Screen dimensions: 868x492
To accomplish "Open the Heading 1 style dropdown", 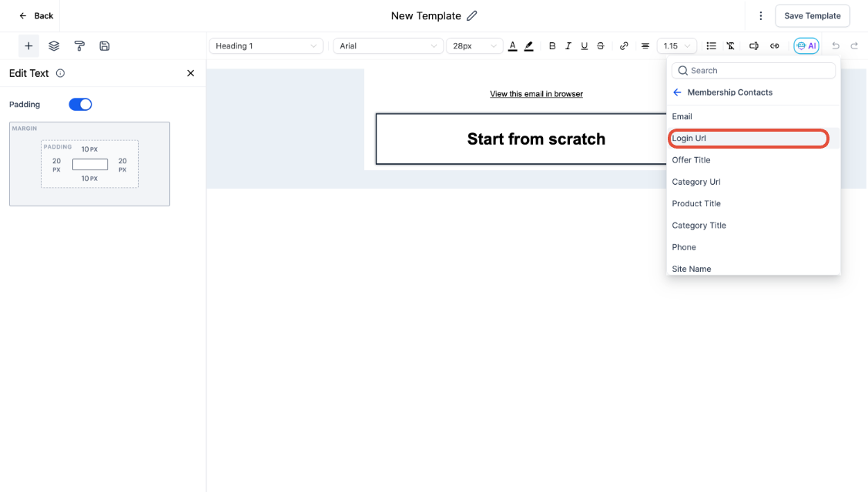I will click(266, 46).
